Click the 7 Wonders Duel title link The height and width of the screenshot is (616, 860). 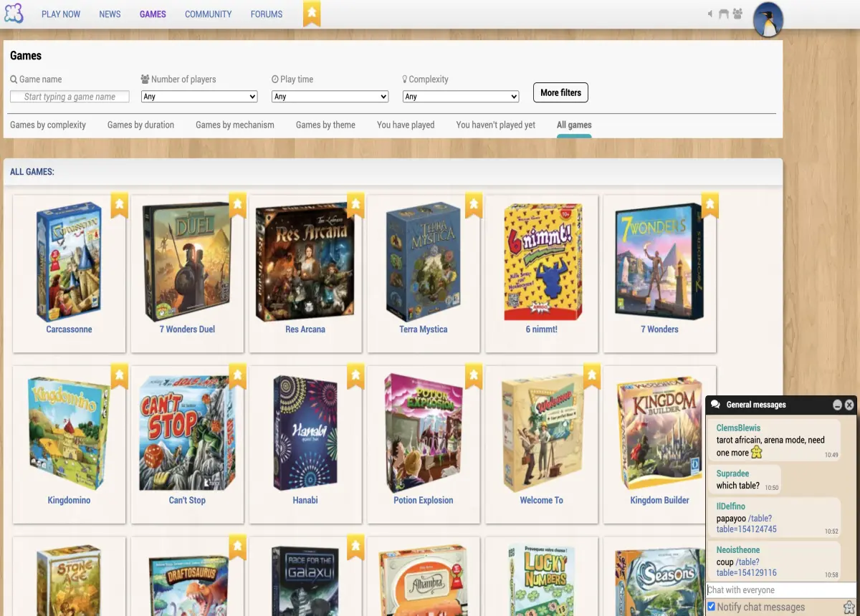coord(187,329)
